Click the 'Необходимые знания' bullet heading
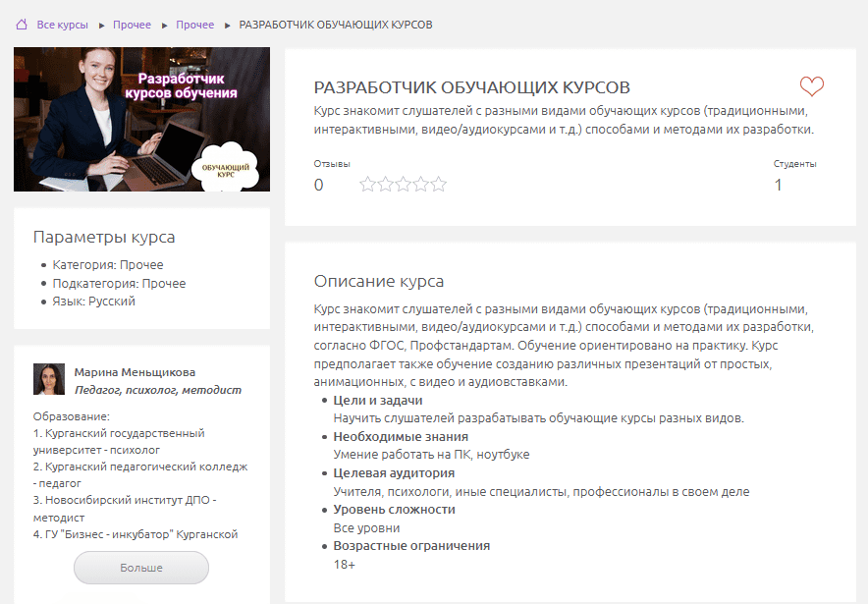The width and height of the screenshot is (868, 604). coord(401,437)
